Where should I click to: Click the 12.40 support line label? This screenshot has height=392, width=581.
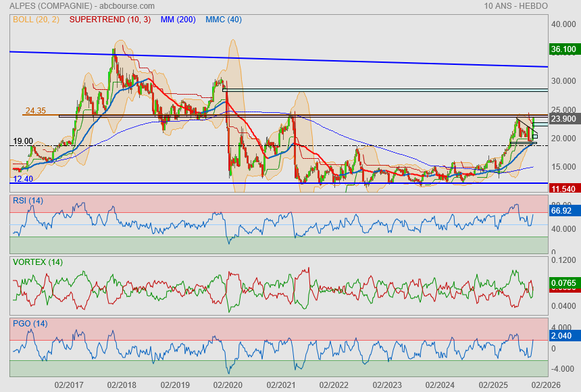click(x=23, y=179)
